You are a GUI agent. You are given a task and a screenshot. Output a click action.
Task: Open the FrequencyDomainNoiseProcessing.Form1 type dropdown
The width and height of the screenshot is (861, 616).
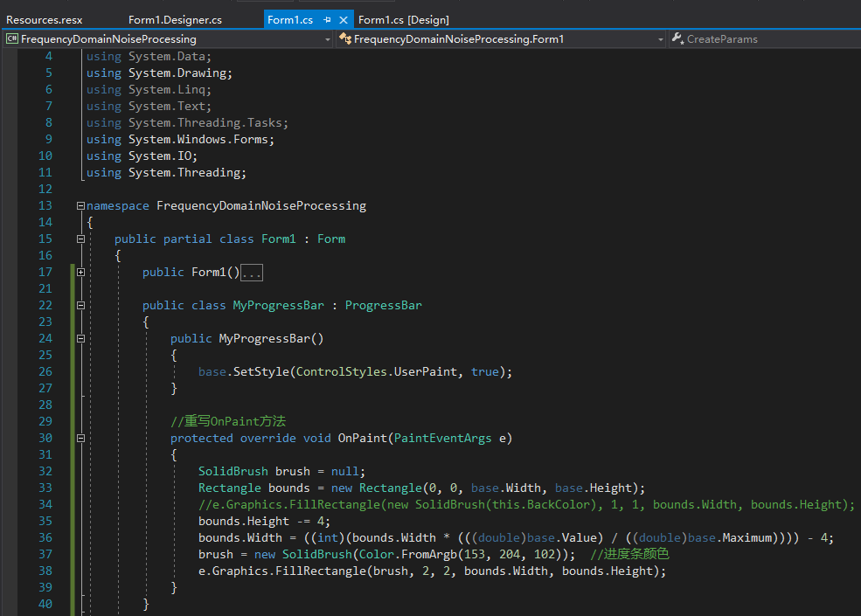662,38
